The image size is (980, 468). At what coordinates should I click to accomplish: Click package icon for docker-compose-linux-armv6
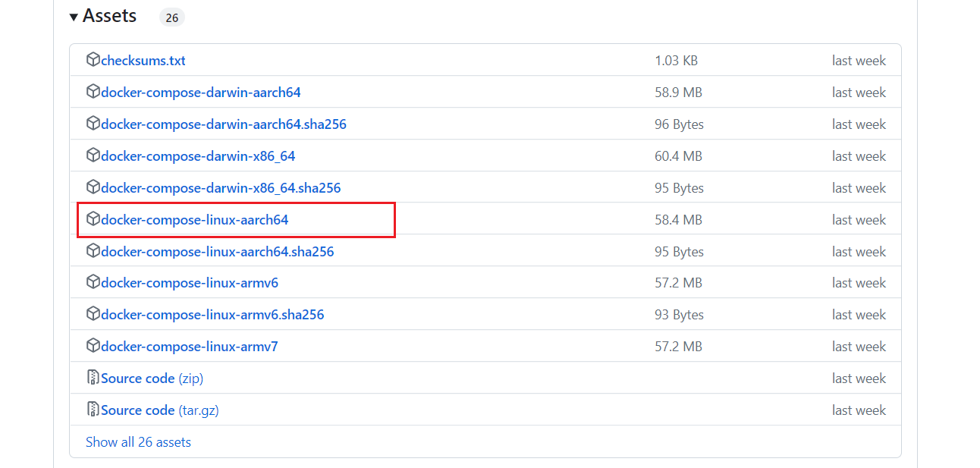click(93, 282)
